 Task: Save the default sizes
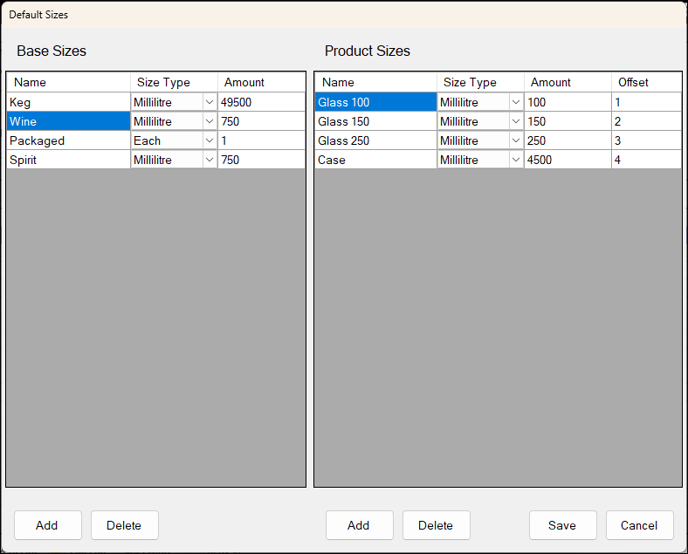click(x=562, y=525)
